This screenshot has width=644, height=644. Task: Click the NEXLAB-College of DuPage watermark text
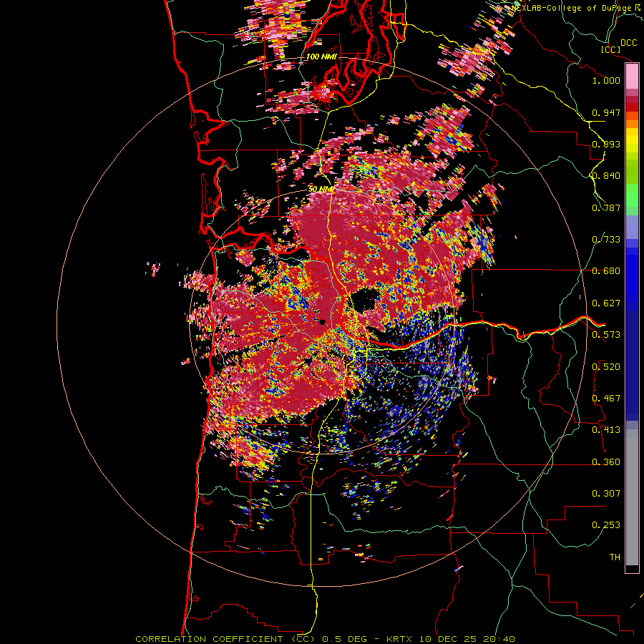572,8
